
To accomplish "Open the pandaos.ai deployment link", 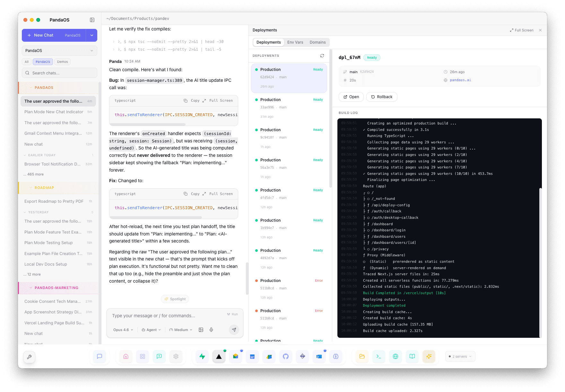I will 461,80.
